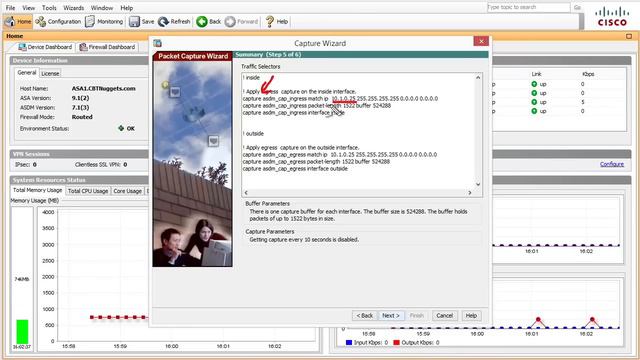The width and height of the screenshot is (640, 360).
Task: Click the Save toolbar icon
Action: [x=134, y=22]
